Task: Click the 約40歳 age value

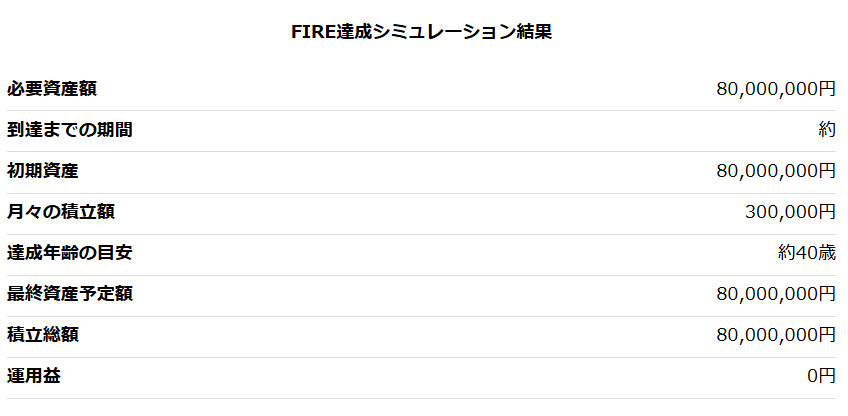Action: tap(807, 253)
